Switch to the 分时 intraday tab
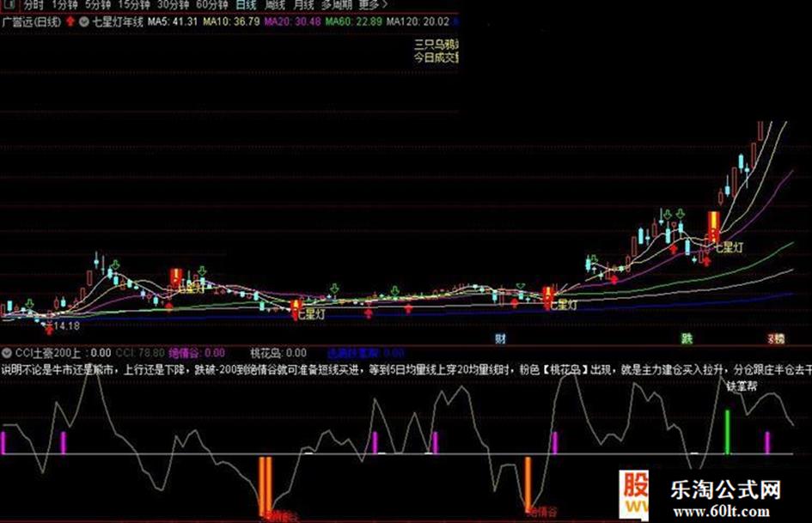 point(34,4)
